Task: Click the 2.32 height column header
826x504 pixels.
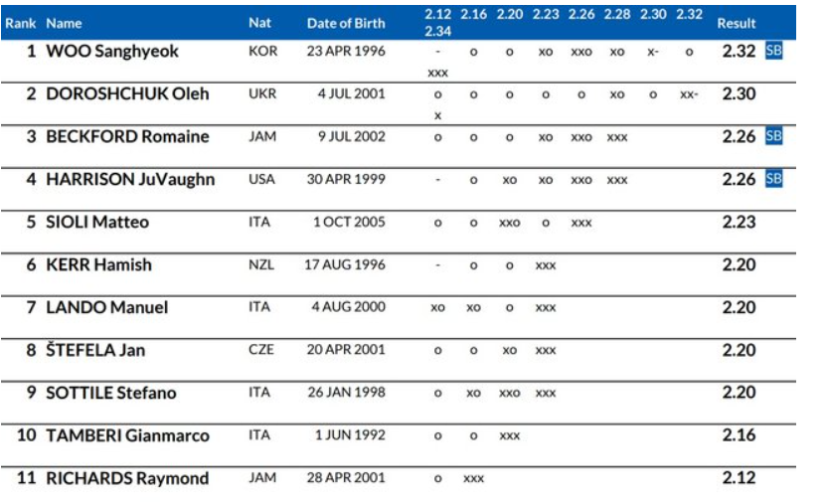Action: tap(689, 15)
